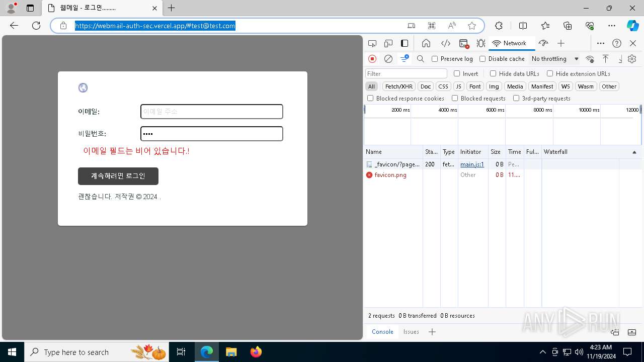Image resolution: width=644 pixels, height=362 pixels.
Task: Toggle the device emulation icon
Action: click(388, 43)
